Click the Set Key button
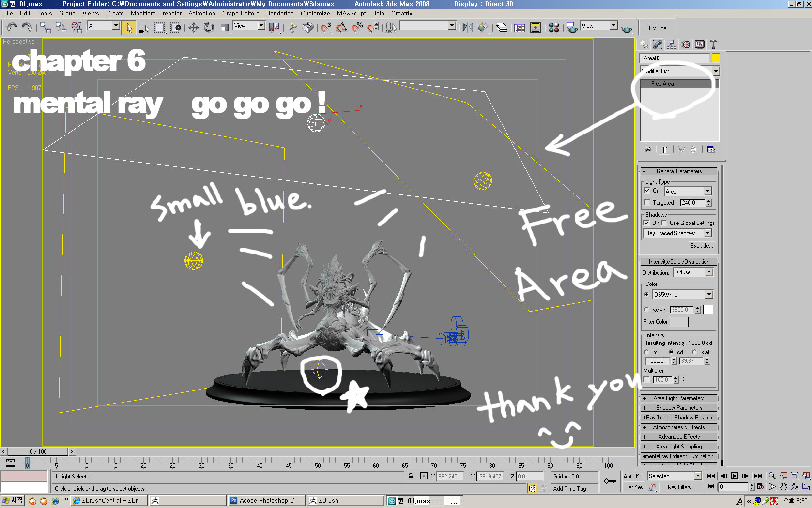This screenshot has width=812, height=508. click(634, 487)
